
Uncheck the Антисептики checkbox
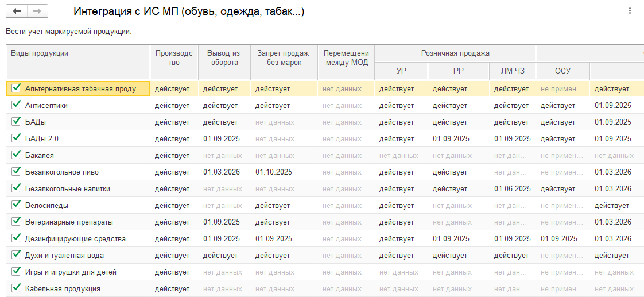coord(16,105)
